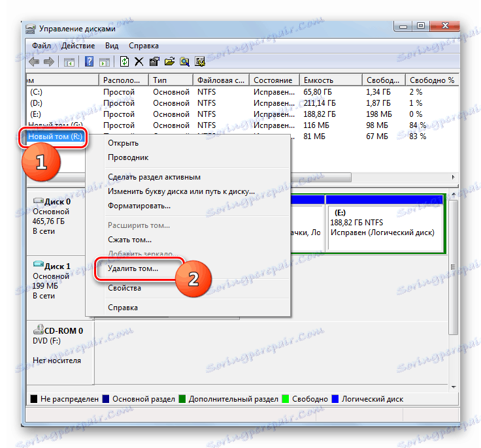
Task: Click the CD-ROM 0 drive icon
Action: pos(39,329)
